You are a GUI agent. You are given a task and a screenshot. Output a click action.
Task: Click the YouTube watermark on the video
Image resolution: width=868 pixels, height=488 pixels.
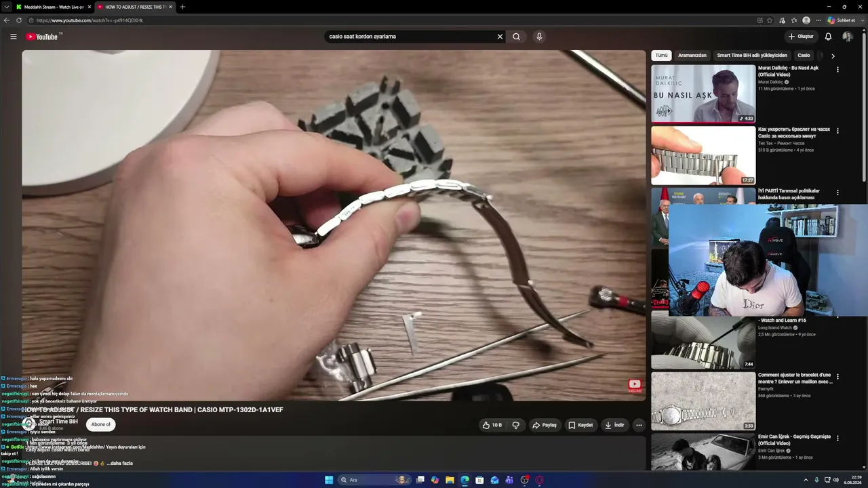(x=635, y=386)
